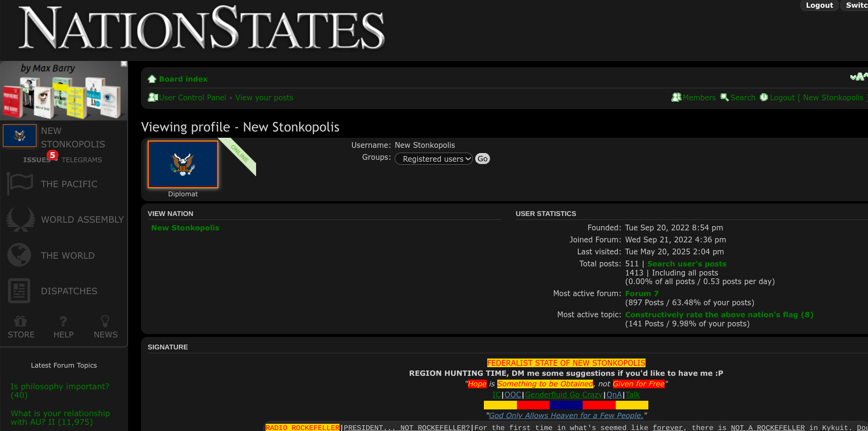Open 'What is your relationship with AU? II' topic

click(60, 418)
